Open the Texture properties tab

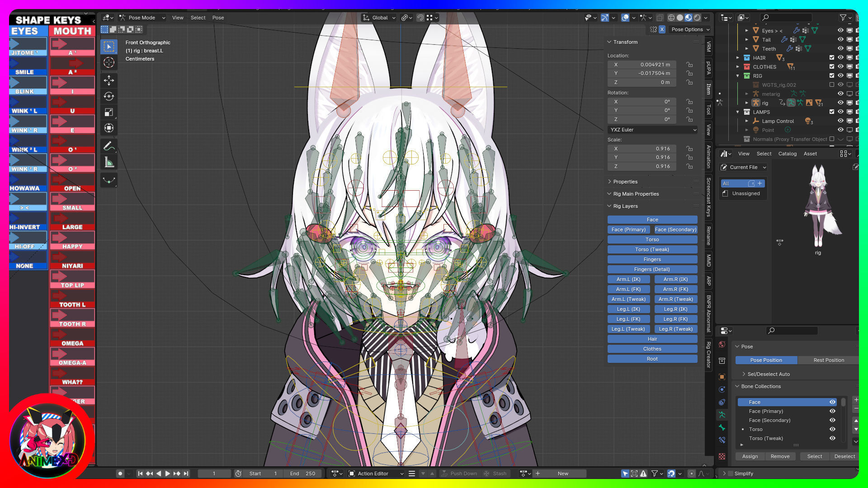(x=722, y=456)
